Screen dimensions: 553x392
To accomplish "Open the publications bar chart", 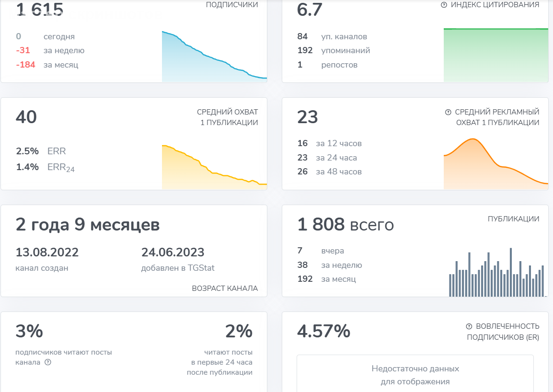I will 496,272.
